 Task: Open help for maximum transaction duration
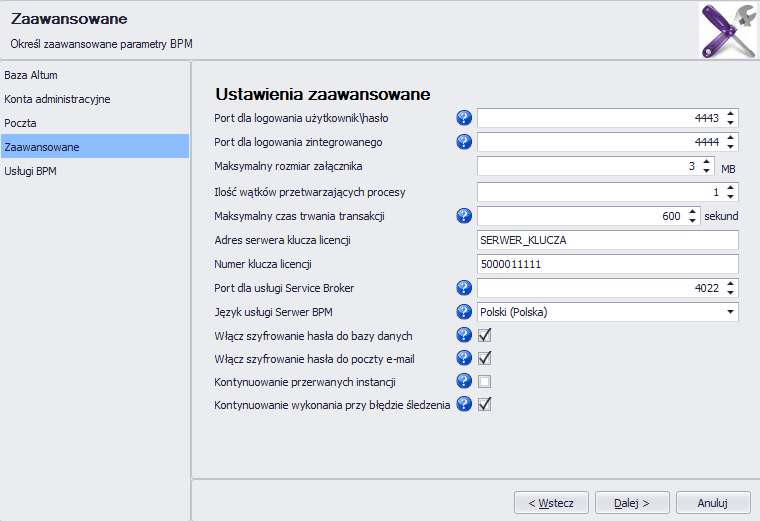tap(464, 216)
